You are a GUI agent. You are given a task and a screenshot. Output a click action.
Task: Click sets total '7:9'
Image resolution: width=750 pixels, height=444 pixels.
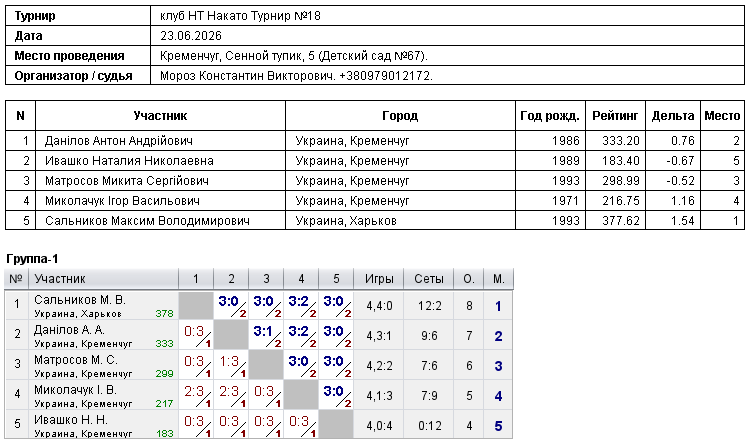click(x=429, y=396)
